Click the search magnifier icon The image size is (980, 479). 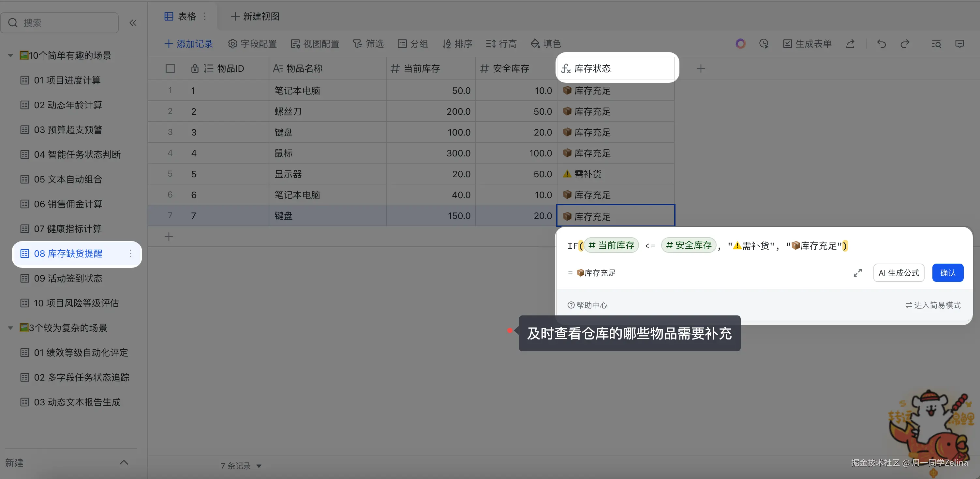point(13,23)
